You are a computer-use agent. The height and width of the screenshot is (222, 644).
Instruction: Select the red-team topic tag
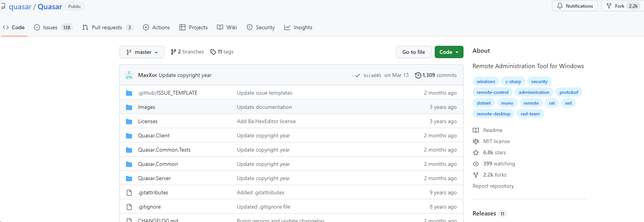pyautogui.click(x=530, y=114)
